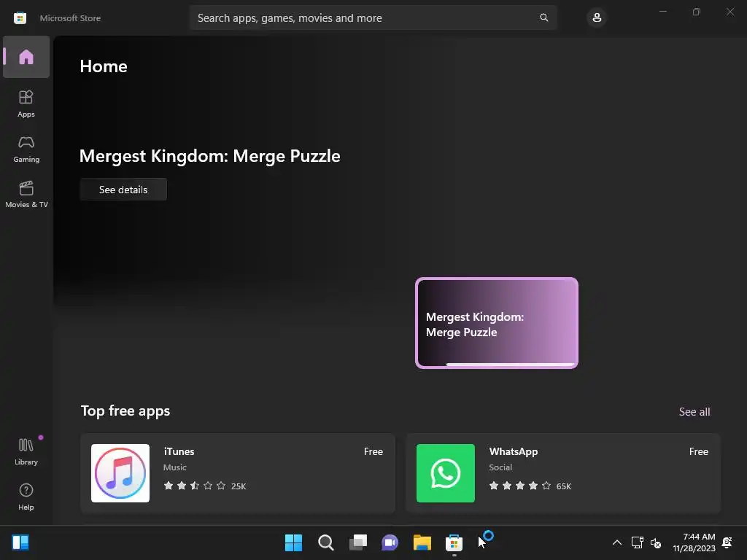
Task: Click Microsoft Store taskbar icon
Action: click(454, 542)
